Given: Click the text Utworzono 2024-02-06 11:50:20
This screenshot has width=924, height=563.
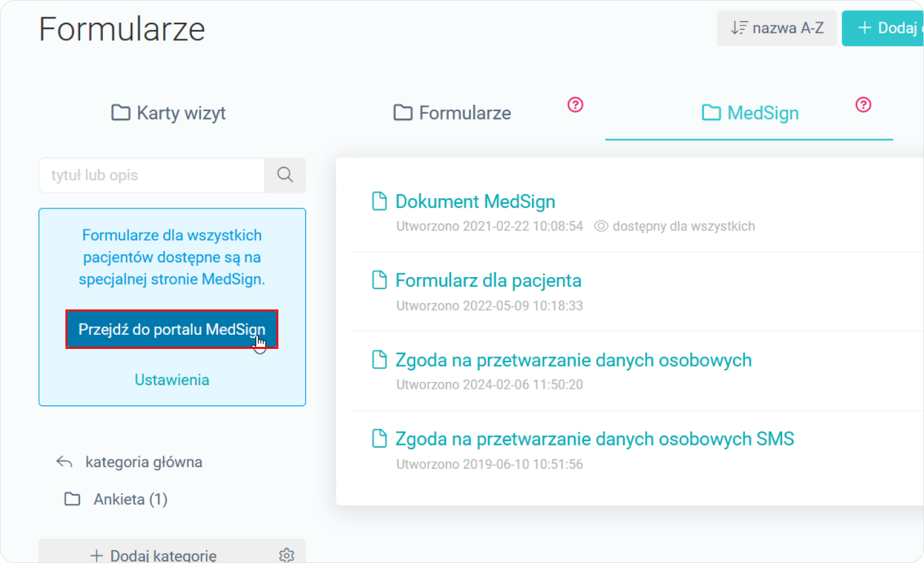Looking at the screenshot, I should pyautogui.click(x=489, y=384).
